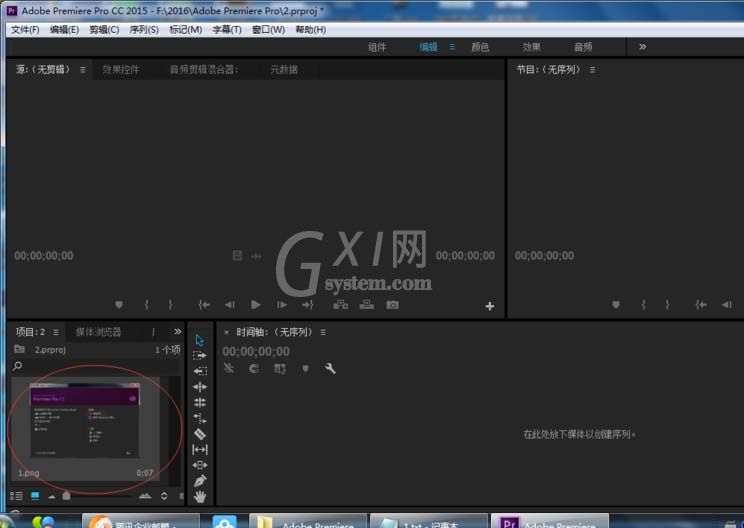Image resolution: width=744 pixels, height=528 pixels.
Task: Click Mark Out in Source monitor
Action: (170, 305)
